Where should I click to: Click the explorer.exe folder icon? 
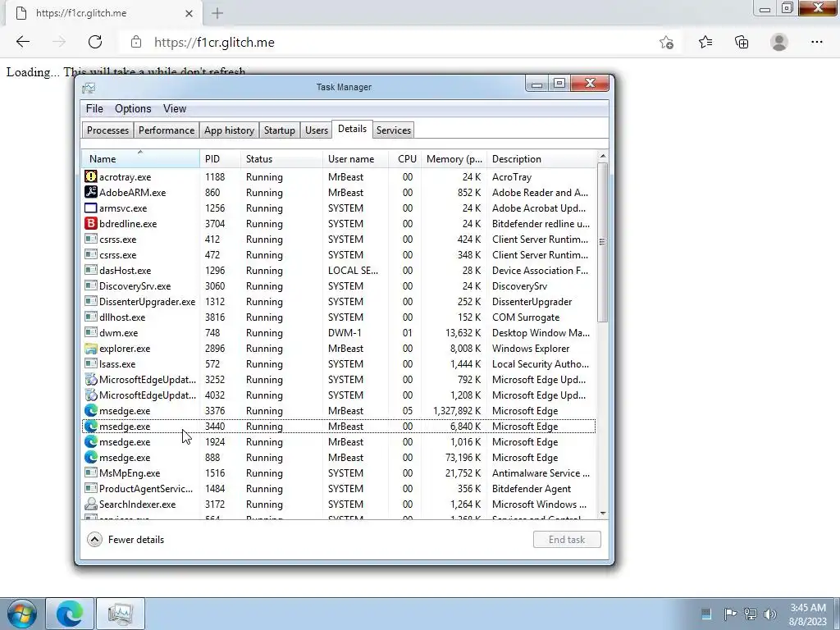pyautogui.click(x=91, y=348)
